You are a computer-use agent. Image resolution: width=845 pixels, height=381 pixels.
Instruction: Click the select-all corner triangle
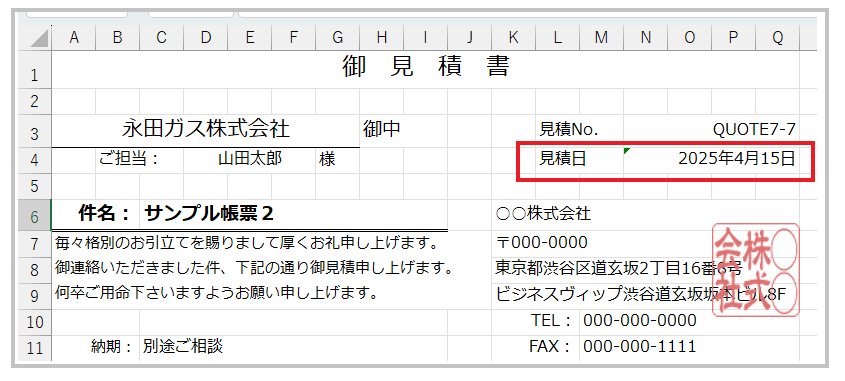[35, 37]
